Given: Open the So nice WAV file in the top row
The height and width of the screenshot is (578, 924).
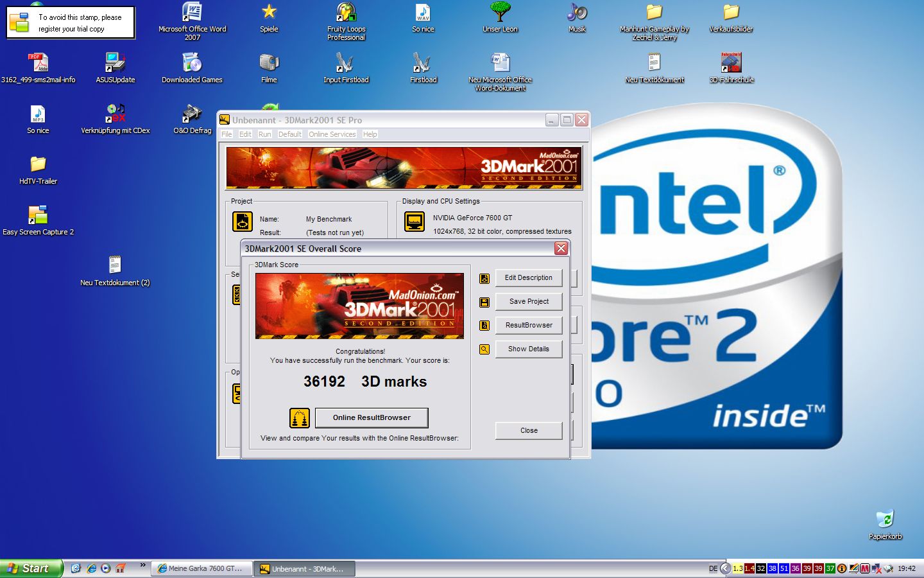Looking at the screenshot, I should pyautogui.click(x=423, y=18).
